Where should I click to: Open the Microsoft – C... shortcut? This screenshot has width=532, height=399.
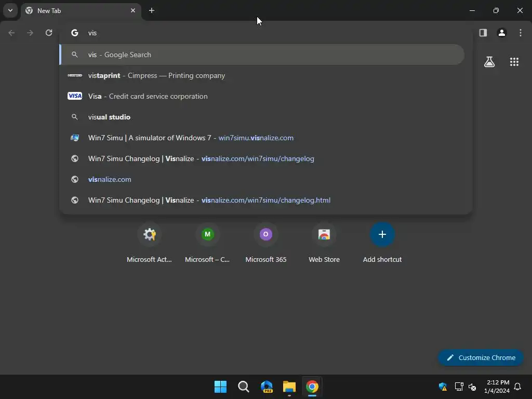click(207, 243)
